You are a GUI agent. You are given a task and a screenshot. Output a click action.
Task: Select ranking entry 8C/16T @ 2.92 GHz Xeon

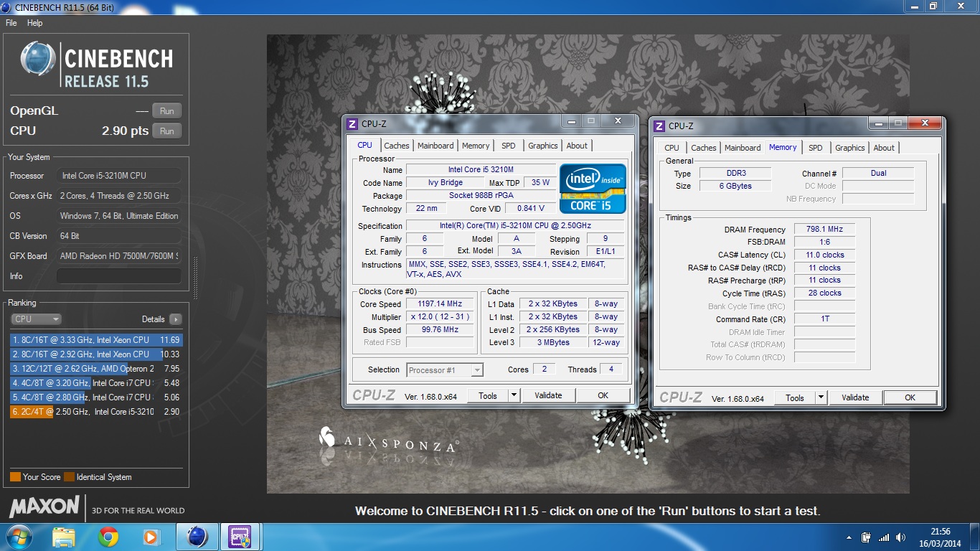[x=96, y=354]
